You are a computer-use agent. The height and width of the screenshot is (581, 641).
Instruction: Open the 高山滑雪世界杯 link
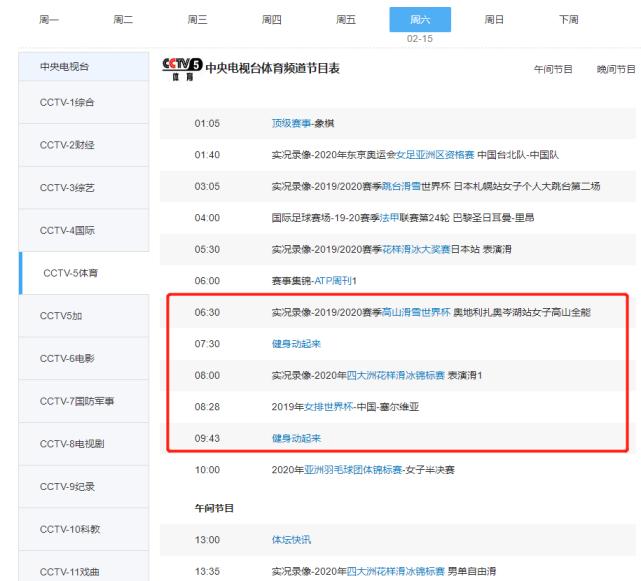[416, 312]
